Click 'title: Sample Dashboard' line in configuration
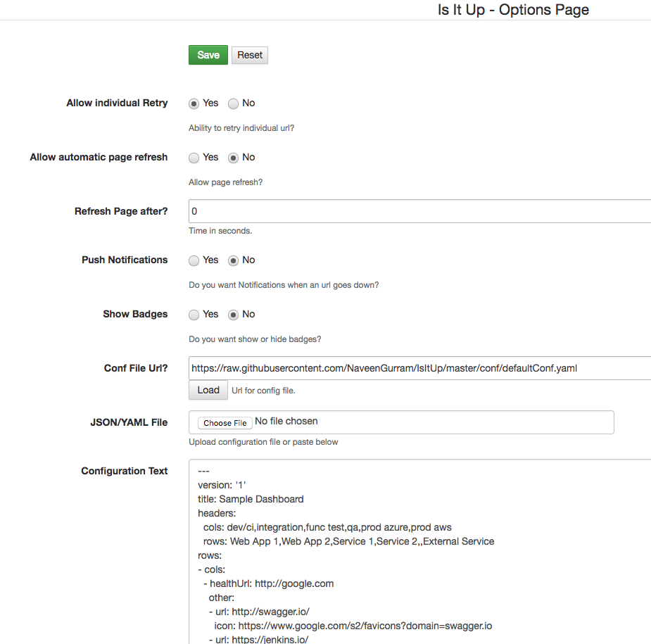The height and width of the screenshot is (644, 651). (x=251, y=499)
